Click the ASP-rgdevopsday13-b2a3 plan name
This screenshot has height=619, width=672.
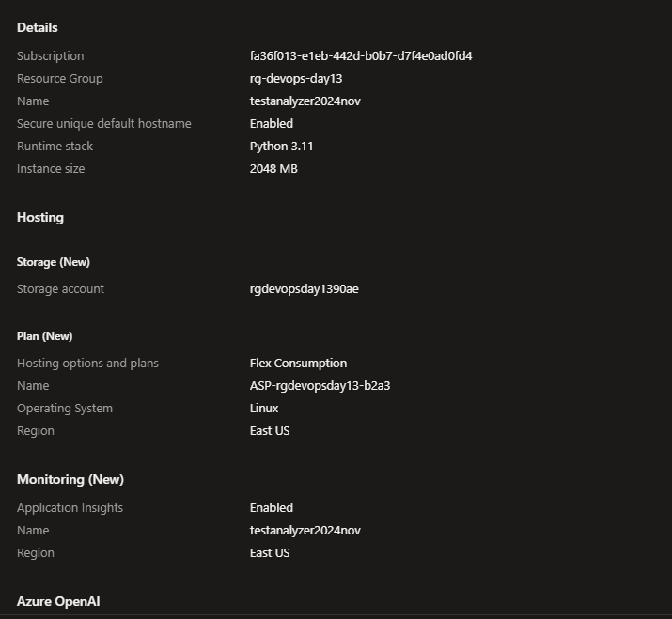click(320, 386)
